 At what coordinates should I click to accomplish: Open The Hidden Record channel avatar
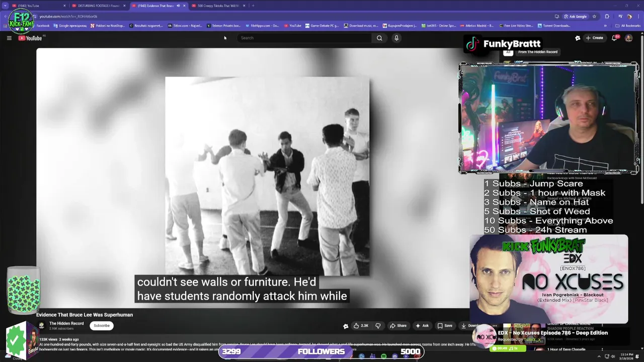pyautogui.click(x=41, y=325)
